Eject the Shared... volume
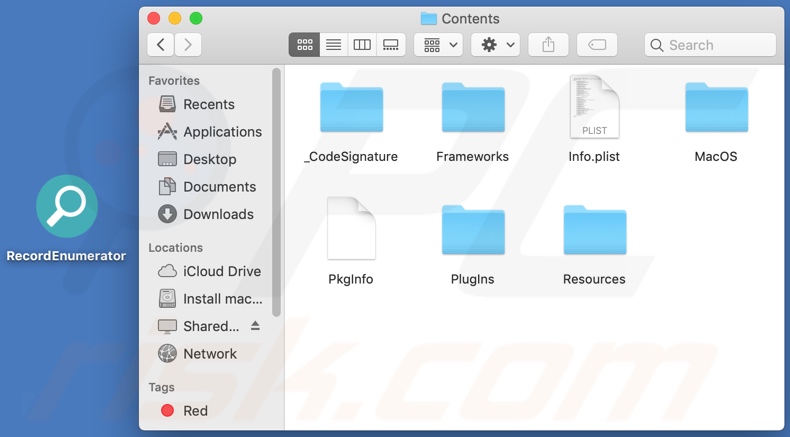This screenshot has height=437, width=790. pos(255,326)
